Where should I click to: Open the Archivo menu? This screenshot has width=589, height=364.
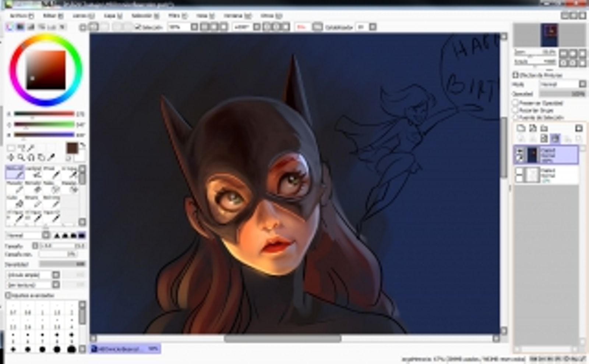[x=21, y=16]
